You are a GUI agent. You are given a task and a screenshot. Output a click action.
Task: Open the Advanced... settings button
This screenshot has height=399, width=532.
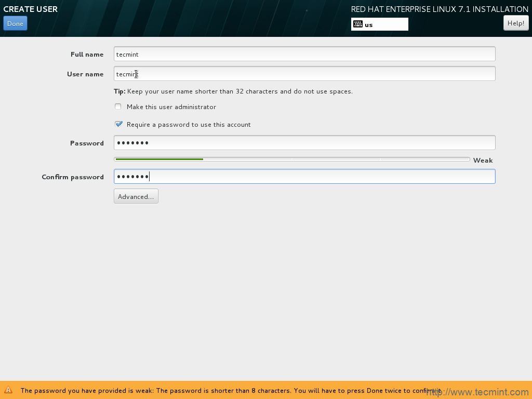click(x=136, y=196)
